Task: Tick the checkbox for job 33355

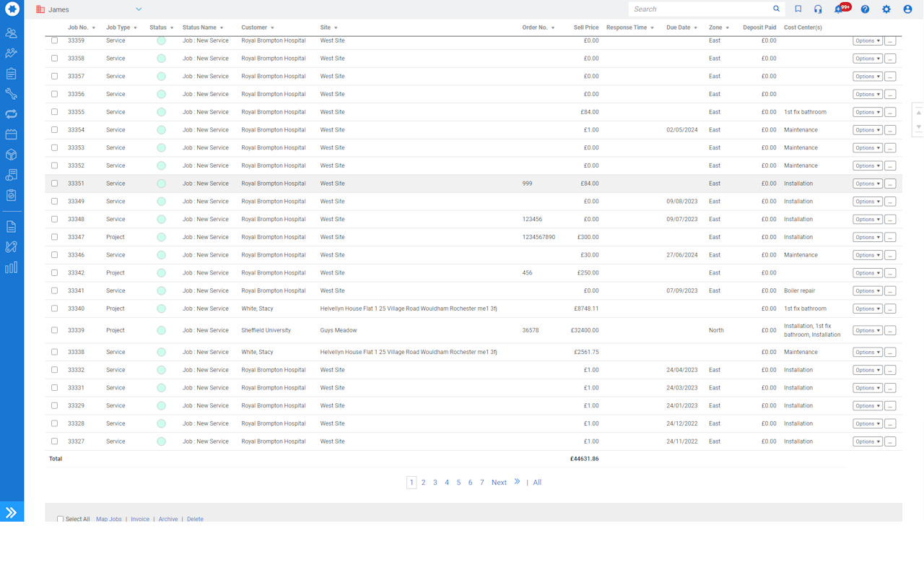Action: pos(54,112)
